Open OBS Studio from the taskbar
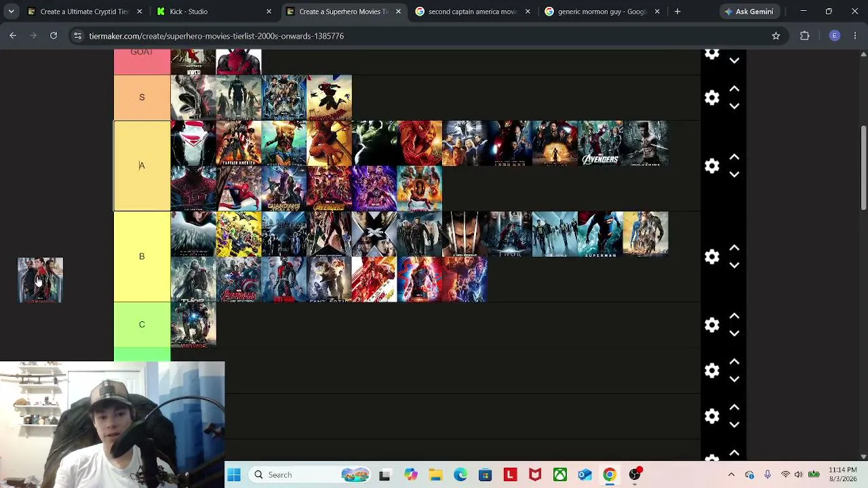This screenshot has height=488, width=868. click(x=635, y=475)
